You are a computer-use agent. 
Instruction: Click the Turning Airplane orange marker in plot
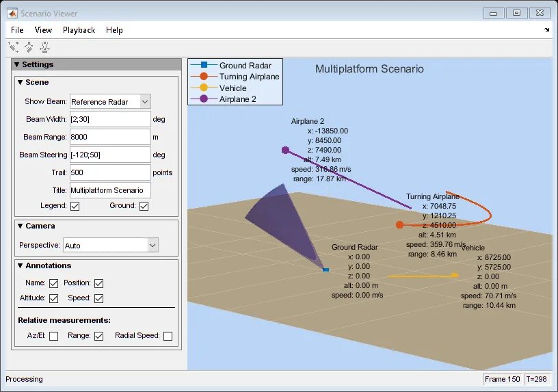[x=399, y=224]
